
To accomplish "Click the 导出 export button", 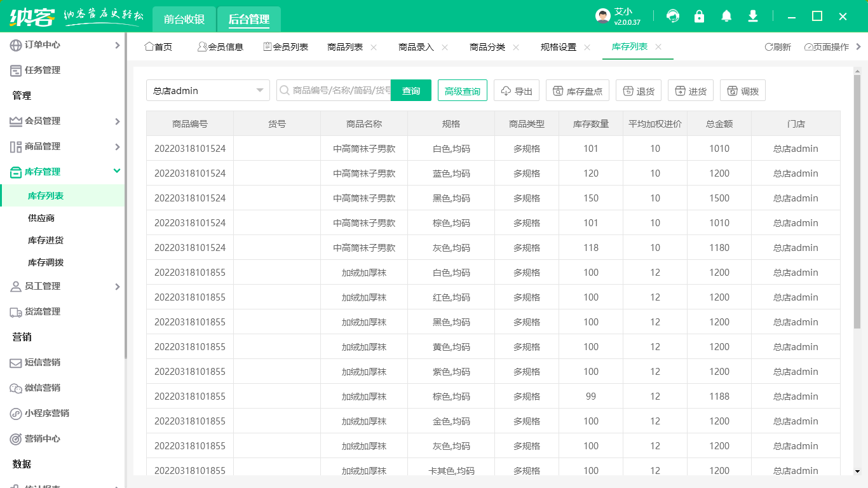I will point(517,91).
